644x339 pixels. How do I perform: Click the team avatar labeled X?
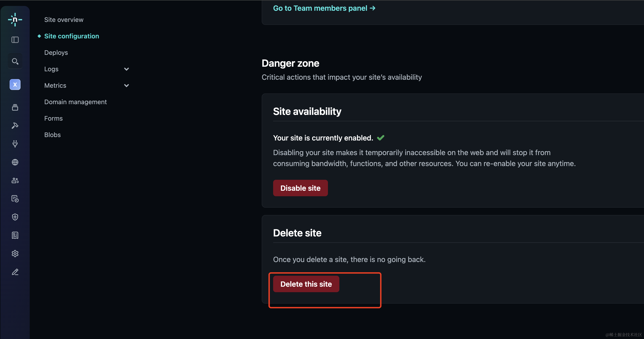[15, 85]
